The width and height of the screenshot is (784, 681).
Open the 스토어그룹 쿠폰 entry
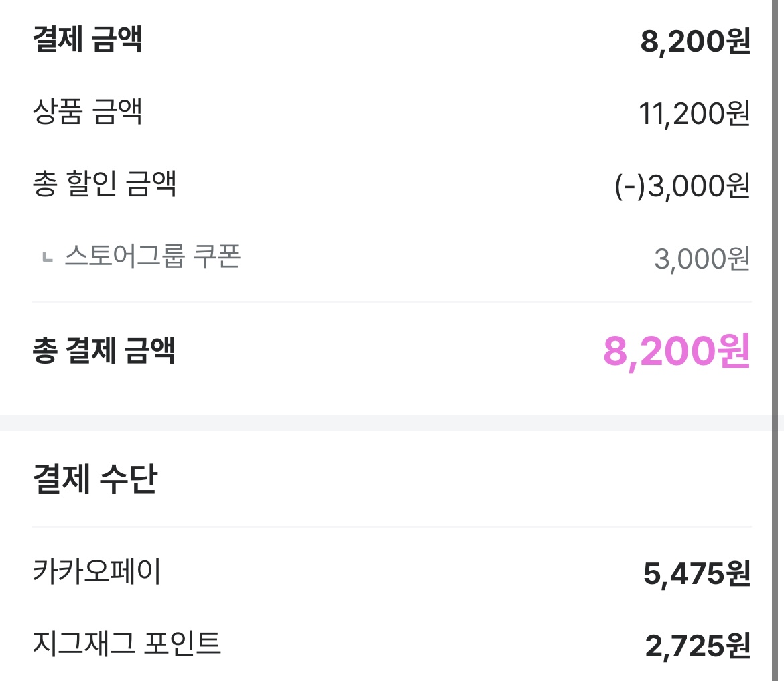pos(153,256)
